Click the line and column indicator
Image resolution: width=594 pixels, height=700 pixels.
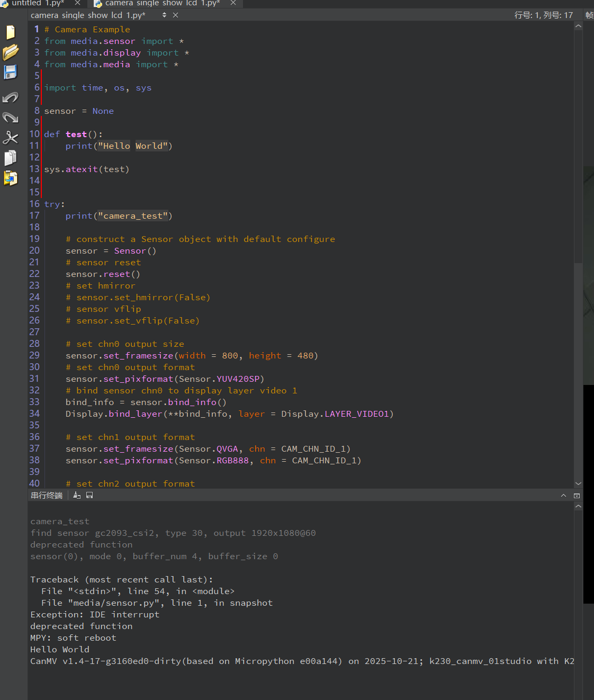tap(543, 15)
